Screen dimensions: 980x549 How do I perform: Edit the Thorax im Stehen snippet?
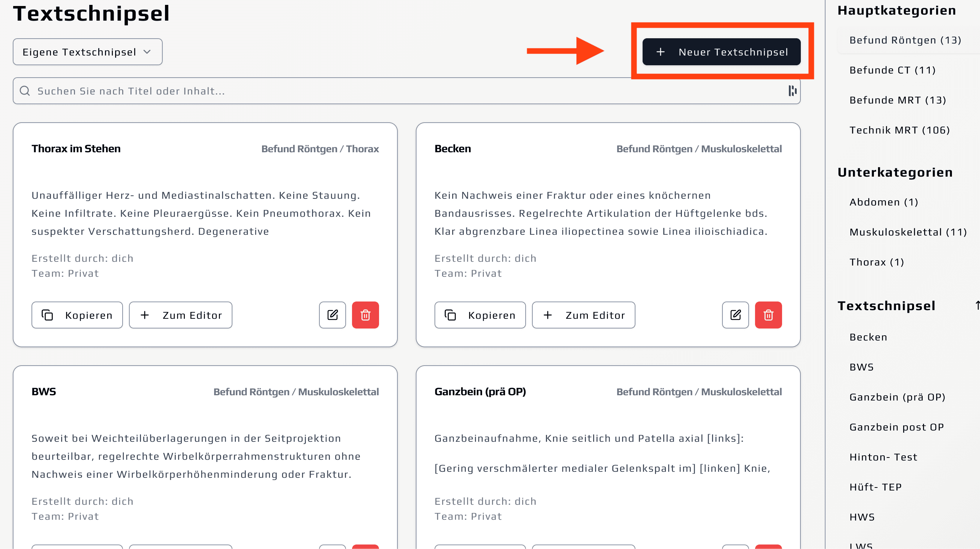coord(332,315)
